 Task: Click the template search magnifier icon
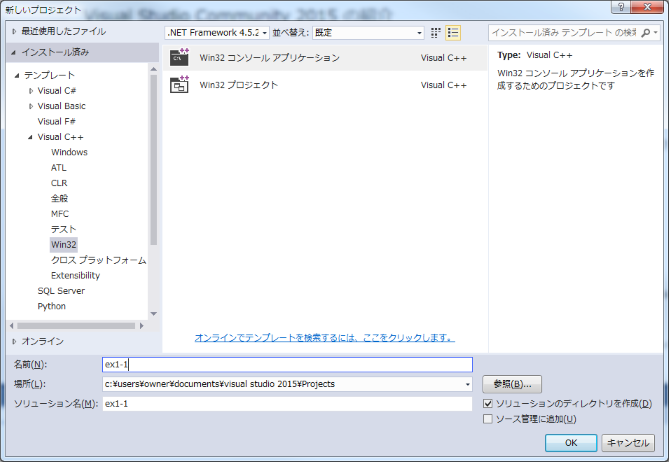[646, 33]
